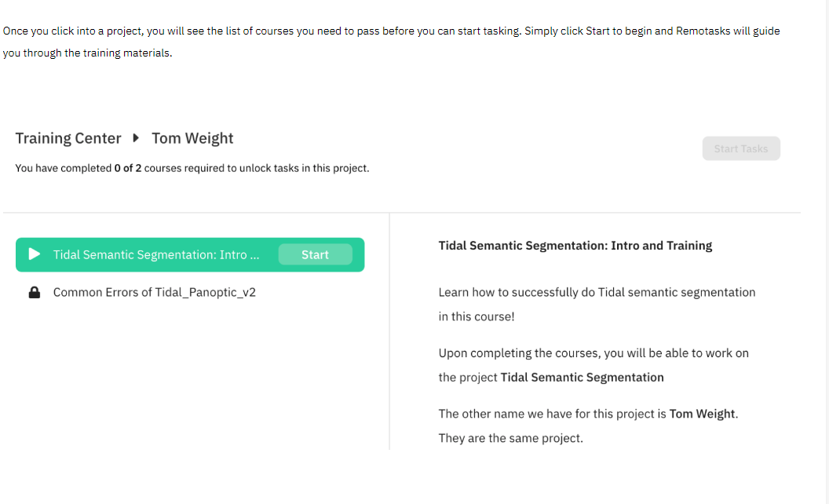Viewport: 829px width, 504px height.
Task: Click the bold Tom Weight name in description
Action: (702, 414)
